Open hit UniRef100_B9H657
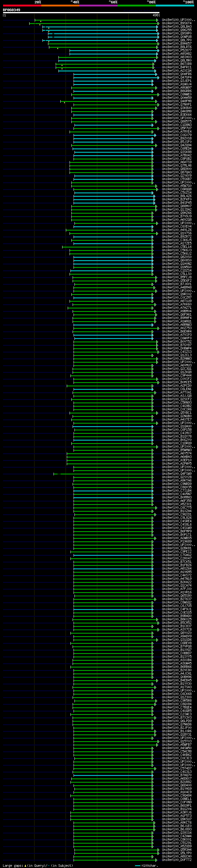The height and width of the screenshot is (868, 197). (x=177, y=44)
